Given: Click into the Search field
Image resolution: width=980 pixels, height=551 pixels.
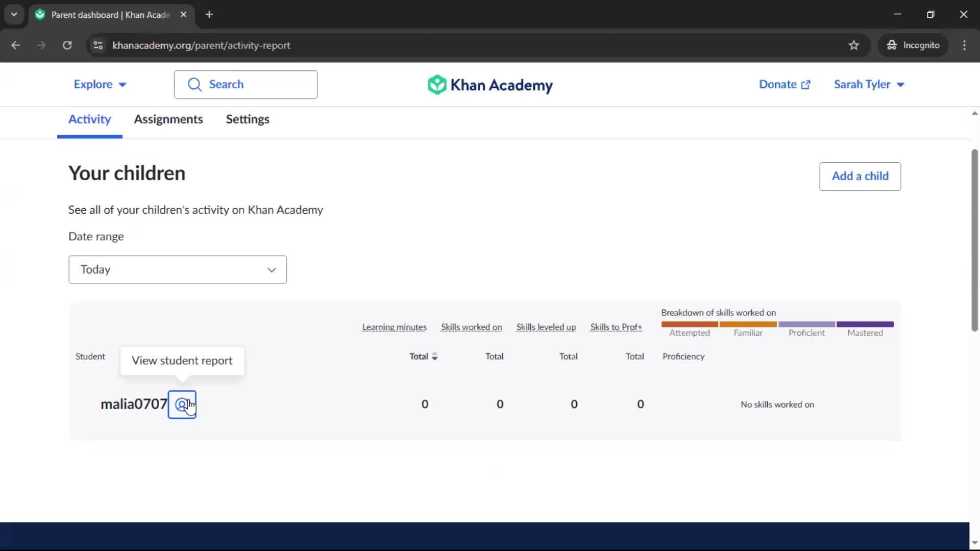Looking at the screenshot, I should 246,85.
